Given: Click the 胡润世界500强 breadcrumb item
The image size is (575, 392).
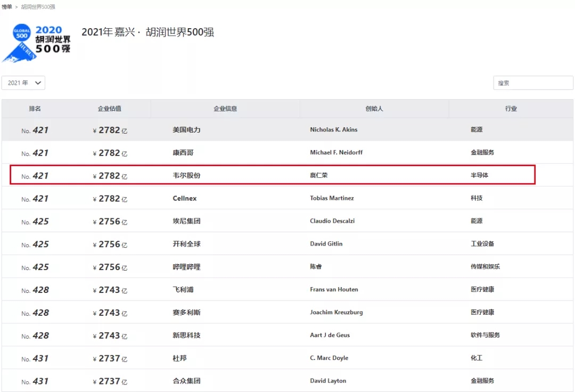Looking at the screenshot, I should point(38,7).
